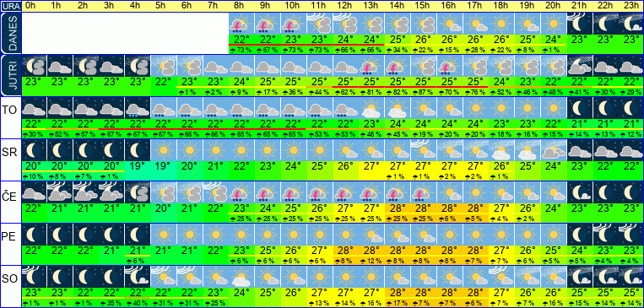Click the DANES 21h clear moon icon

point(580,24)
